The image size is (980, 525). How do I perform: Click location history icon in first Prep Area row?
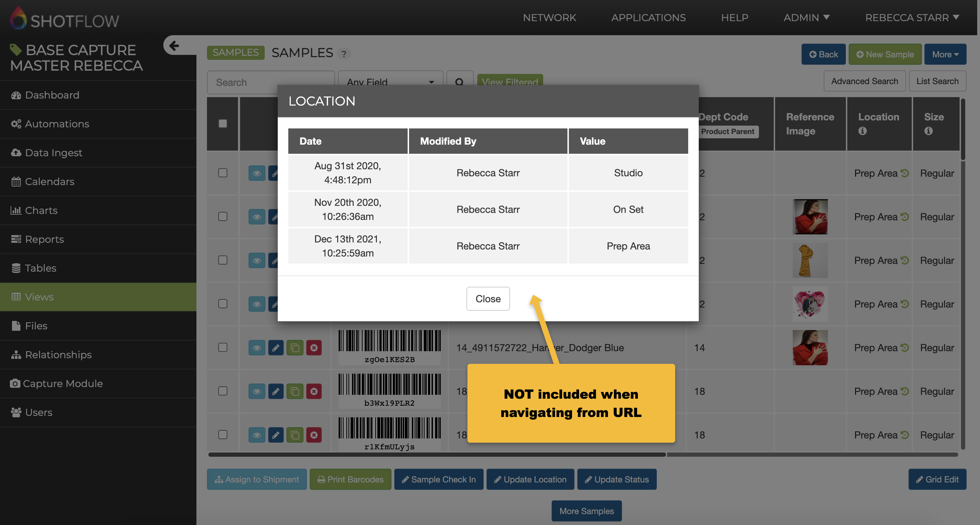(905, 173)
